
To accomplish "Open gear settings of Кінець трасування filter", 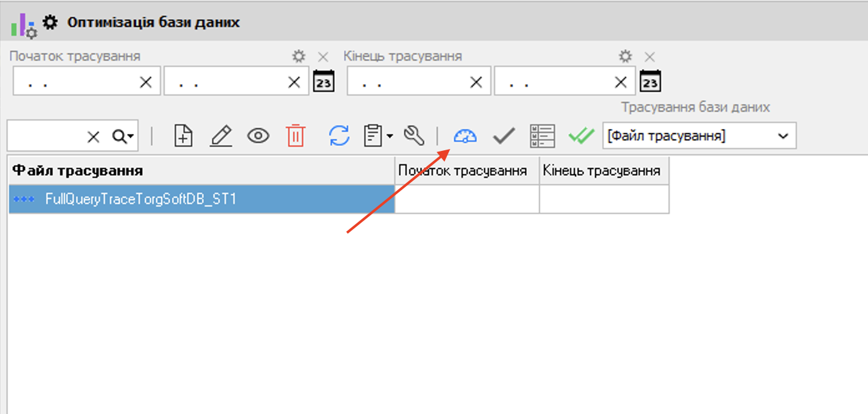I will click(x=625, y=57).
